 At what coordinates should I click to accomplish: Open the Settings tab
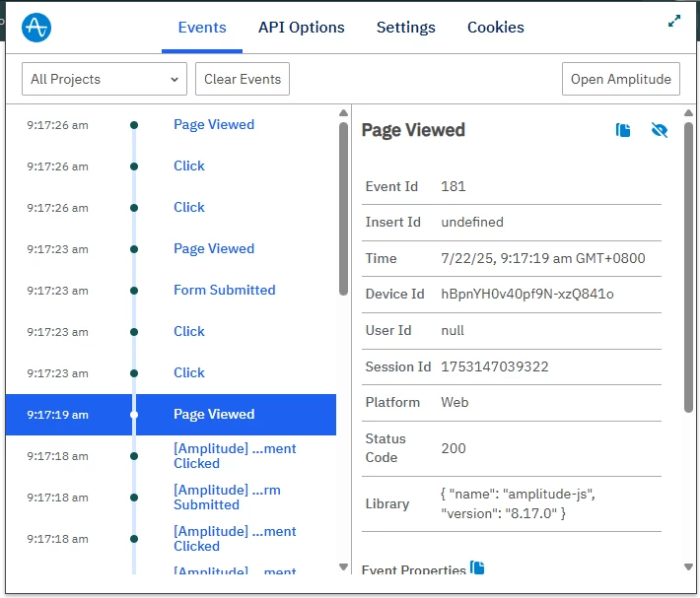(x=406, y=28)
